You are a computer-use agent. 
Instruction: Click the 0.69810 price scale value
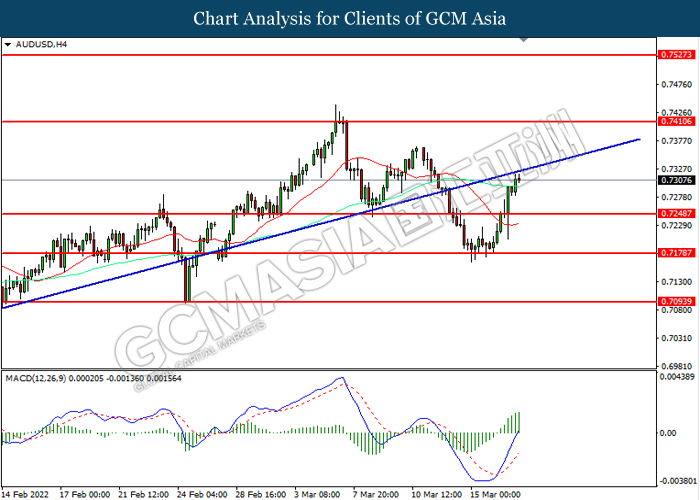pyautogui.click(x=676, y=367)
